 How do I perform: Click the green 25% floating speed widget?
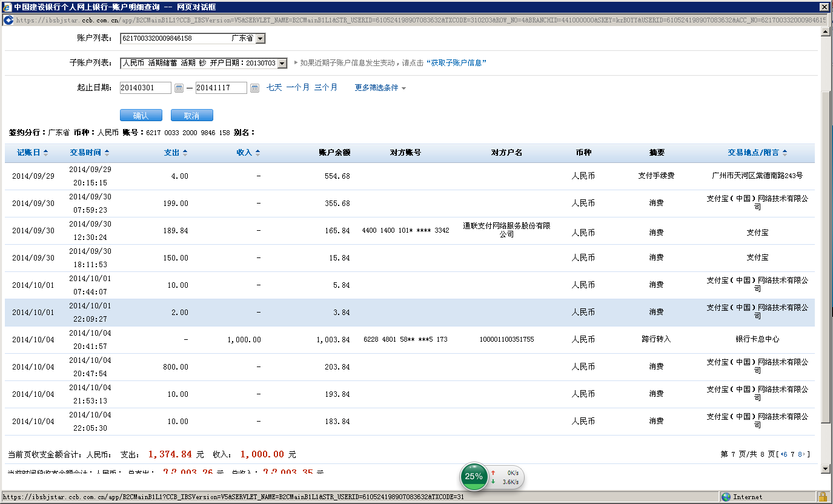click(474, 477)
